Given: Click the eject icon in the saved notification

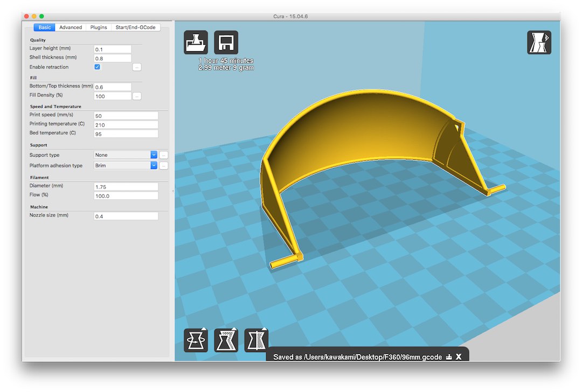Looking at the screenshot, I should click(x=449, y=357).
